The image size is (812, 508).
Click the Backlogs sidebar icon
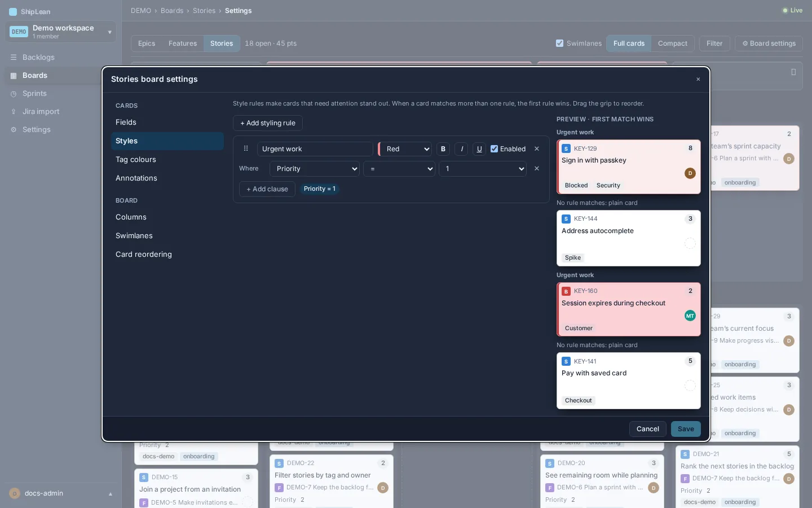(x=14, y=58)
